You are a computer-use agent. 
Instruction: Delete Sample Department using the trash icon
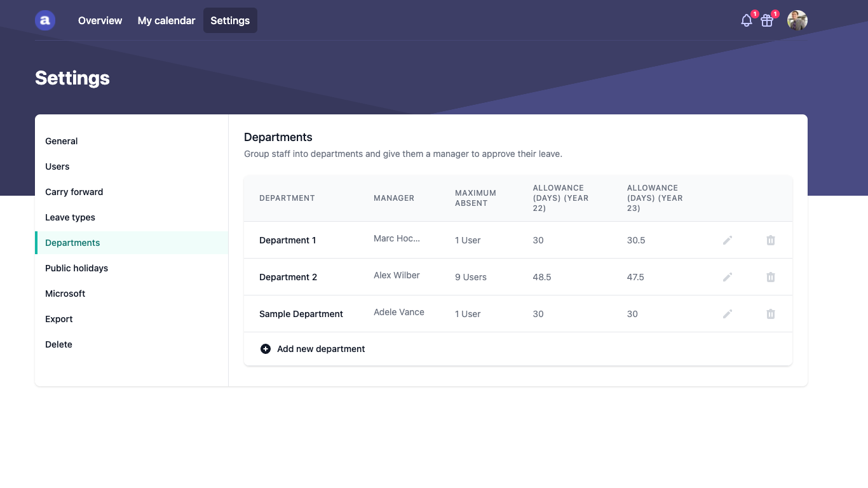[770, 313]
